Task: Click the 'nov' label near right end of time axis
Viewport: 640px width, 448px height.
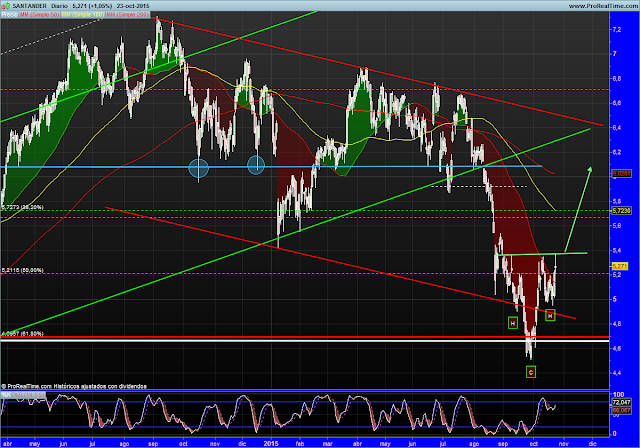Action: 563,444
